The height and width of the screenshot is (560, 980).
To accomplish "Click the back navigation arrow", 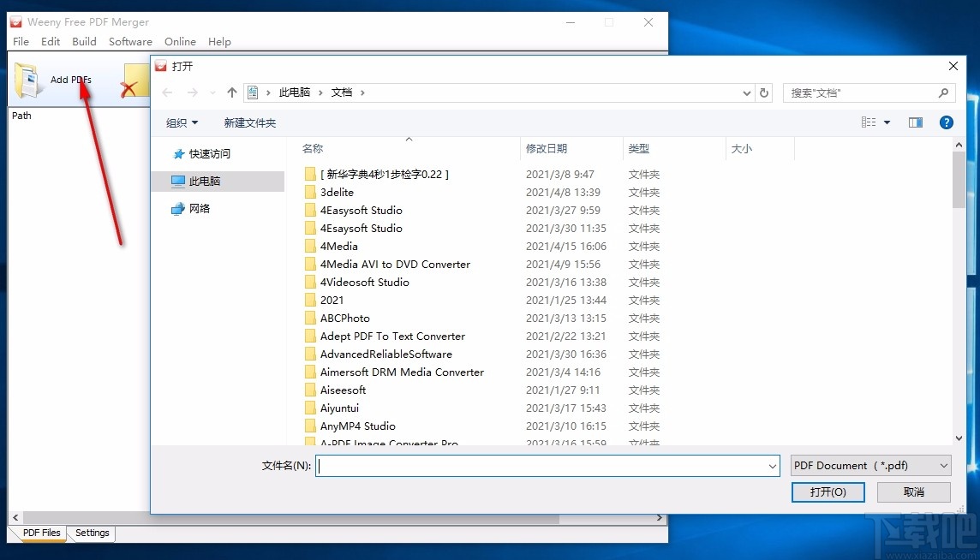I will [167, 92].
